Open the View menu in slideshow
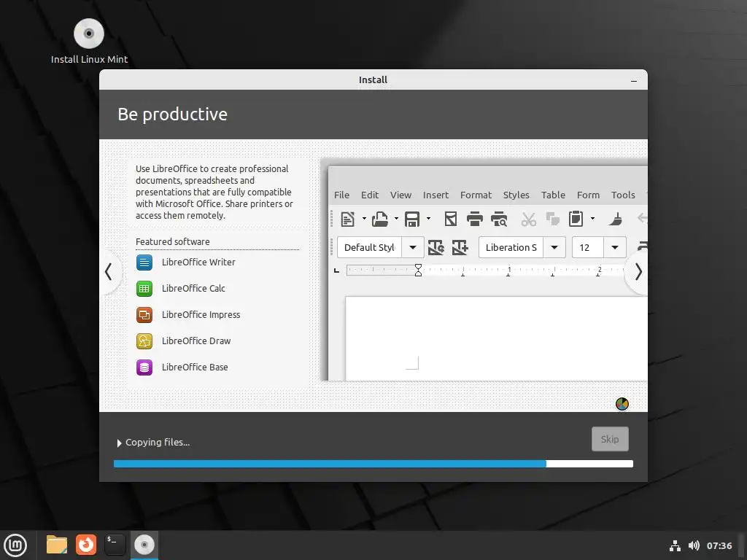Image resolution: width=747 pixels, height=560 pixels. pyautogui.click(x=400, y=195)
